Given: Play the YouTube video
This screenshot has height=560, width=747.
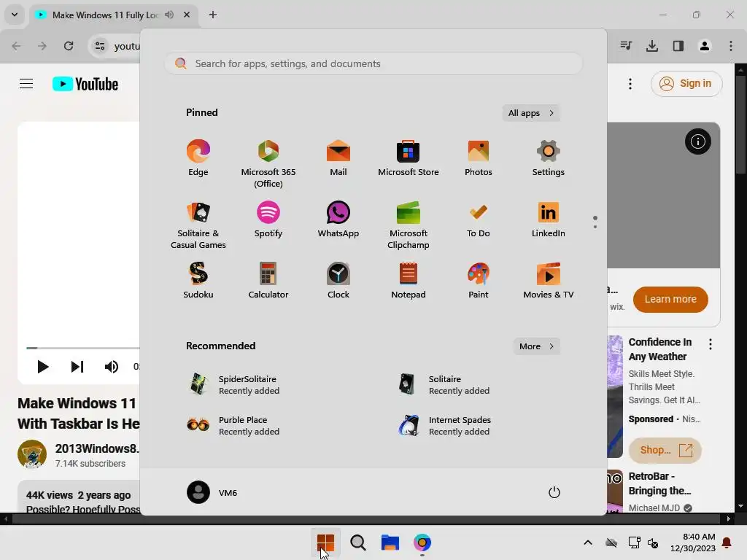Looking at the screenshot, I should [x=42, y=367].
